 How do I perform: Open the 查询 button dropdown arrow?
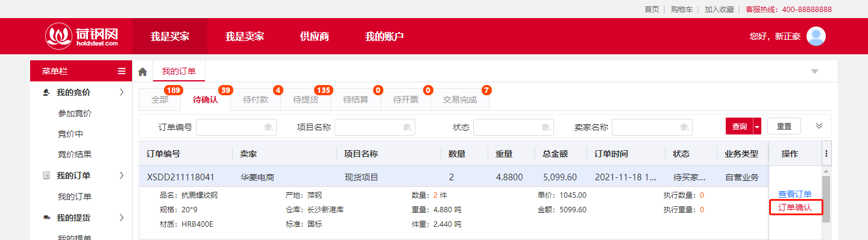point(757,127)
